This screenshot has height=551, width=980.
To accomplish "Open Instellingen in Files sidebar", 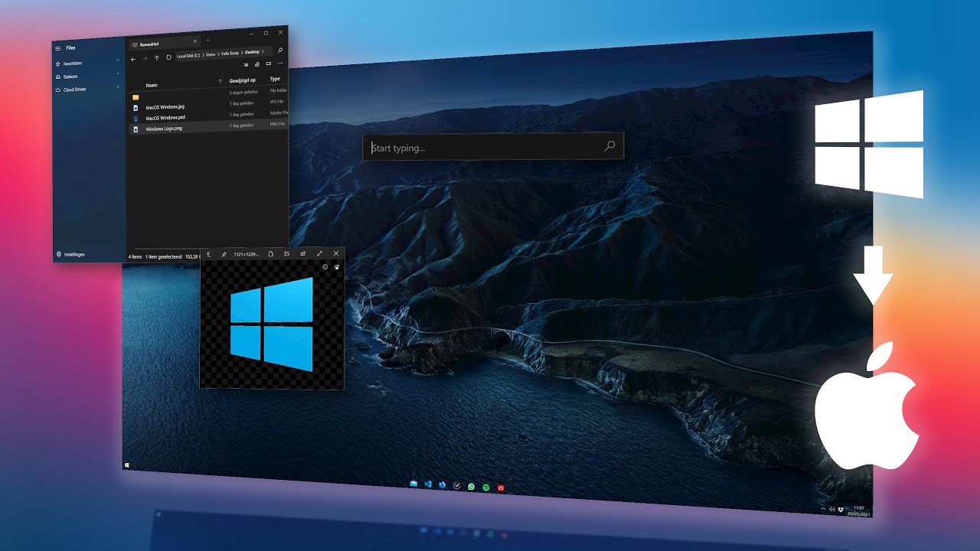I will [70, 254].
